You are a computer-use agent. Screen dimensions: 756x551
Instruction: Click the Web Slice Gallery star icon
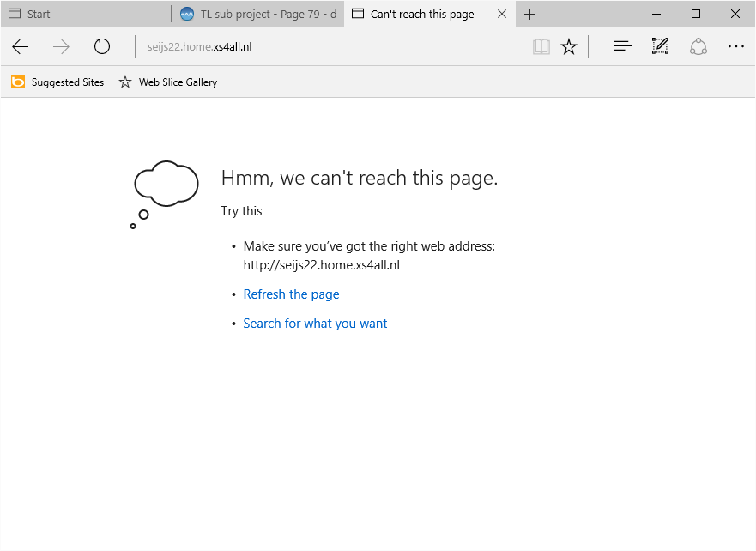click(125, 82)
